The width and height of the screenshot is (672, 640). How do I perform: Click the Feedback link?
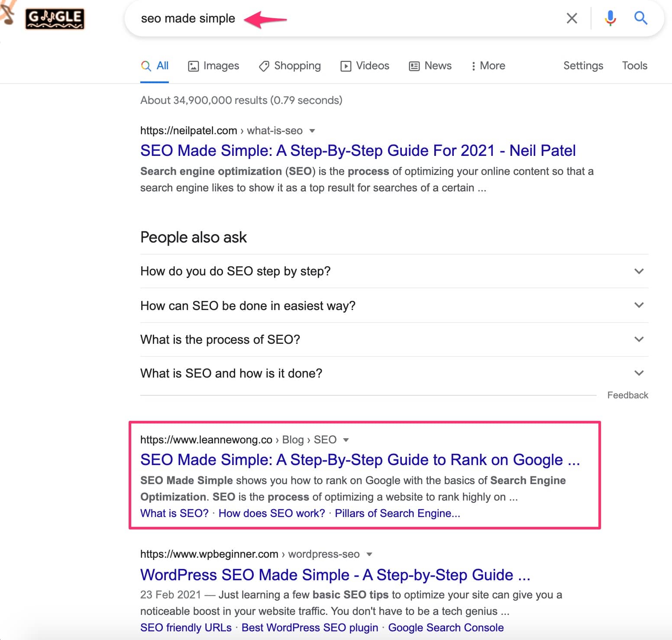point(627,395)
